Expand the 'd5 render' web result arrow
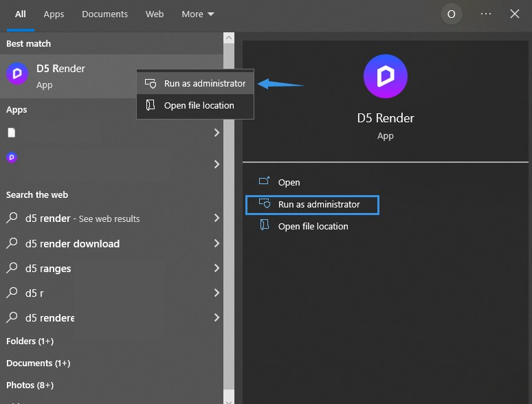 coord(217,218)
